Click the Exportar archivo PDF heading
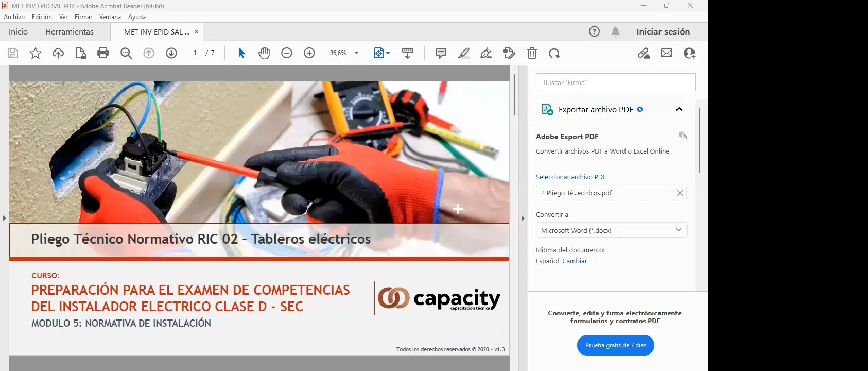 (596, 109)
